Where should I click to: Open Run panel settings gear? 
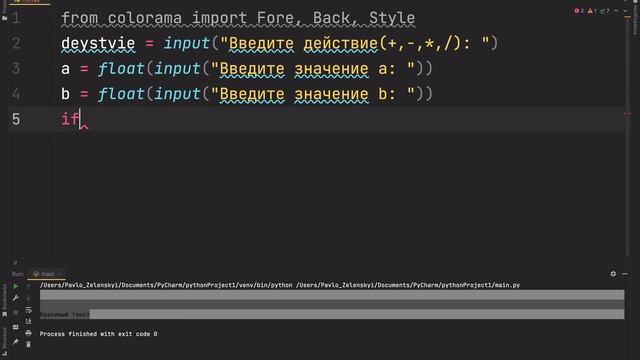(613, 274)
